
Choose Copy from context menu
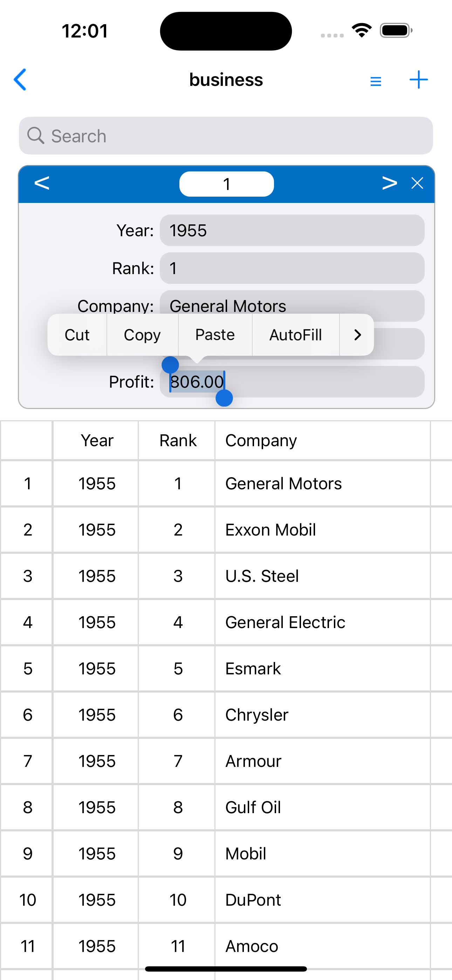(142, 335)
